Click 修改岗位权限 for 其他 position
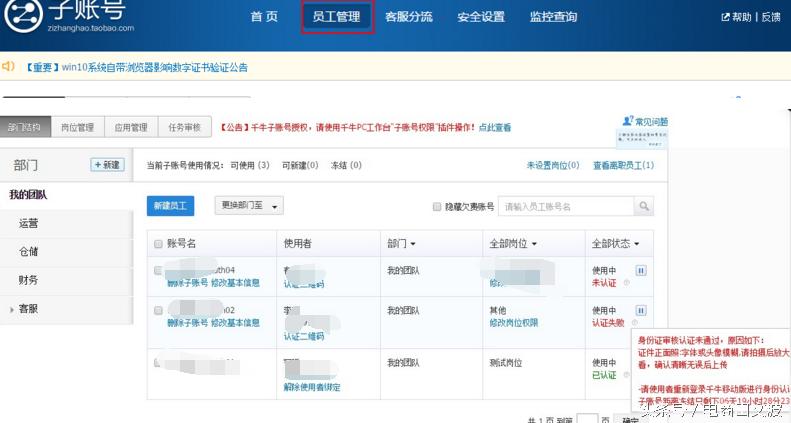Image resolution: width=791 pixels, height=423 pixels. [514, 323]
